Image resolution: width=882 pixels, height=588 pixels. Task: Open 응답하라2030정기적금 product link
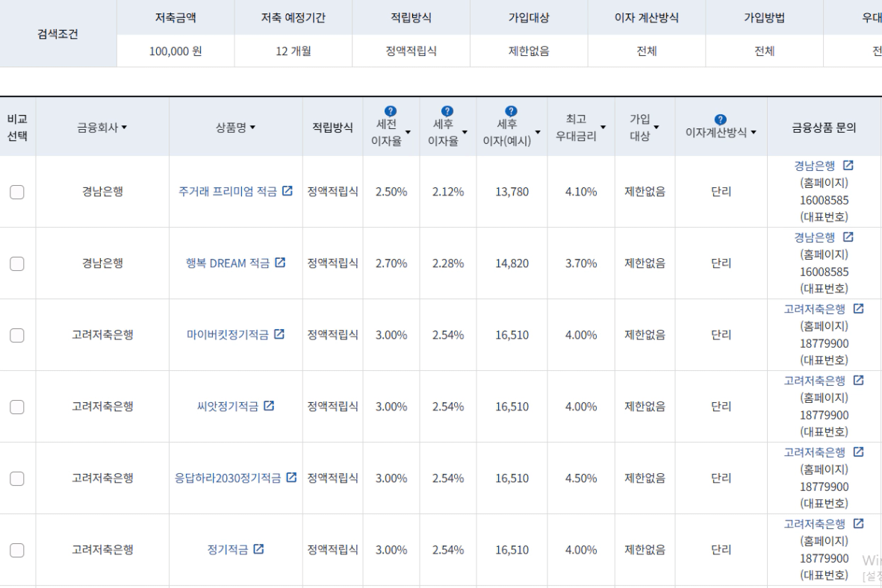[228, 478]
